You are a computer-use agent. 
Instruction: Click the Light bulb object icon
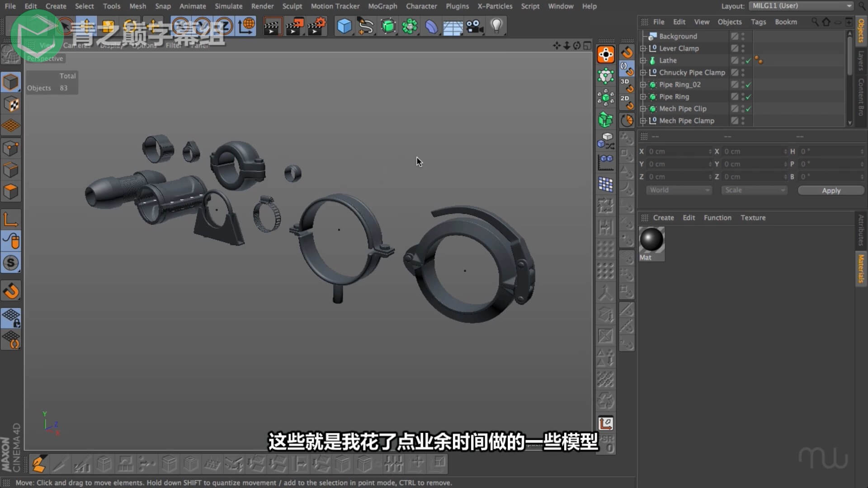(496, 26)
